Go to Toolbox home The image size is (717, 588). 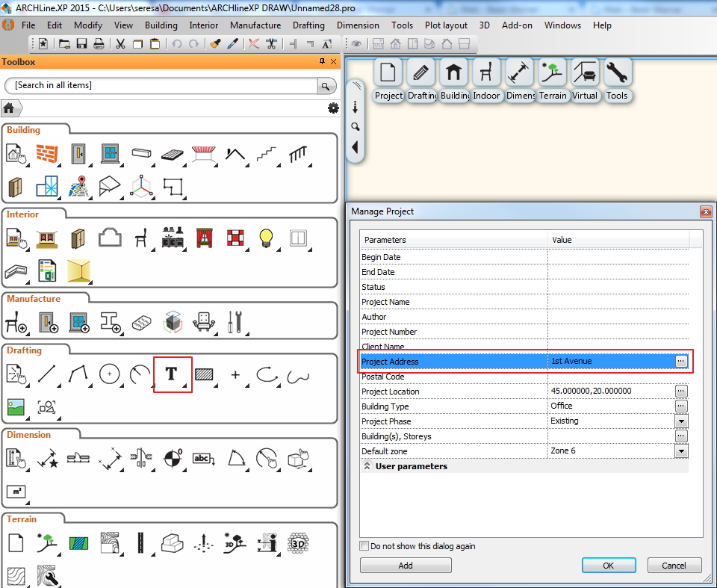coord(9,108)
